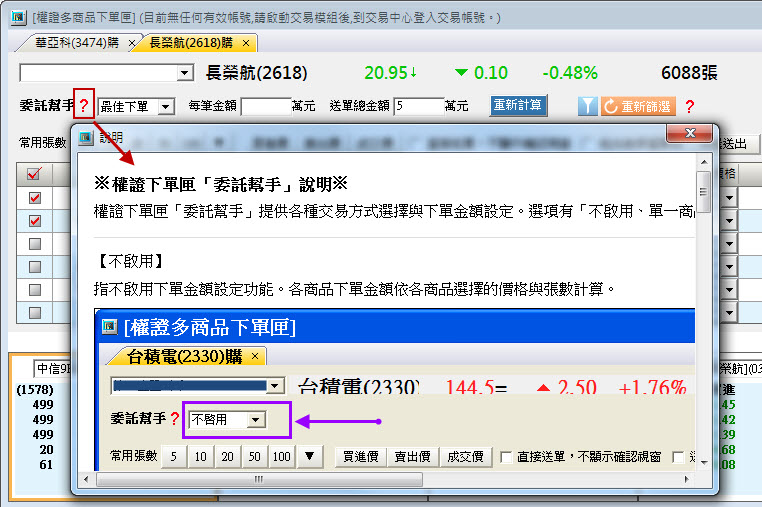Check the sixth row checkbox in the table
The image size is (762, 507).
pyautogui.click(x=35, y=313)
